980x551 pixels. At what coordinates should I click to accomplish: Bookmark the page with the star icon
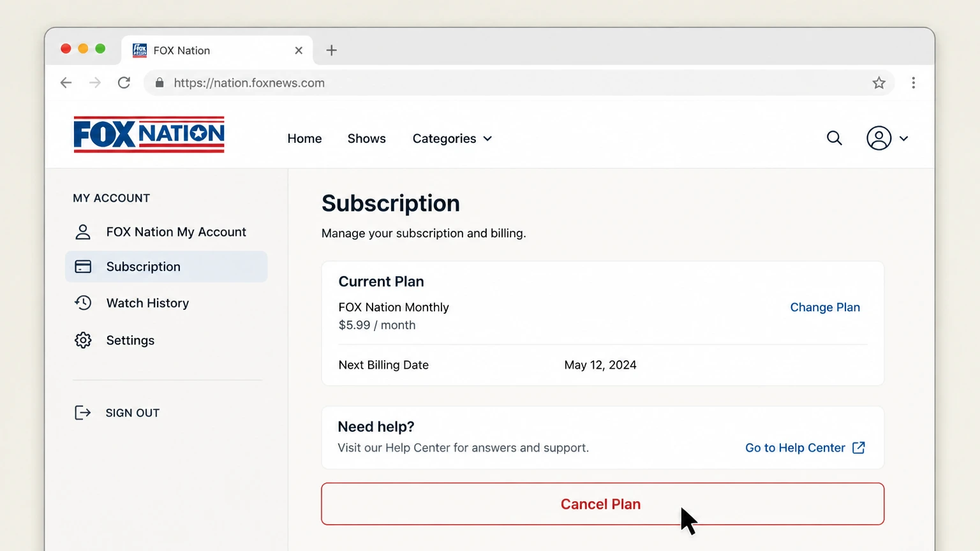tap(879, 83)
